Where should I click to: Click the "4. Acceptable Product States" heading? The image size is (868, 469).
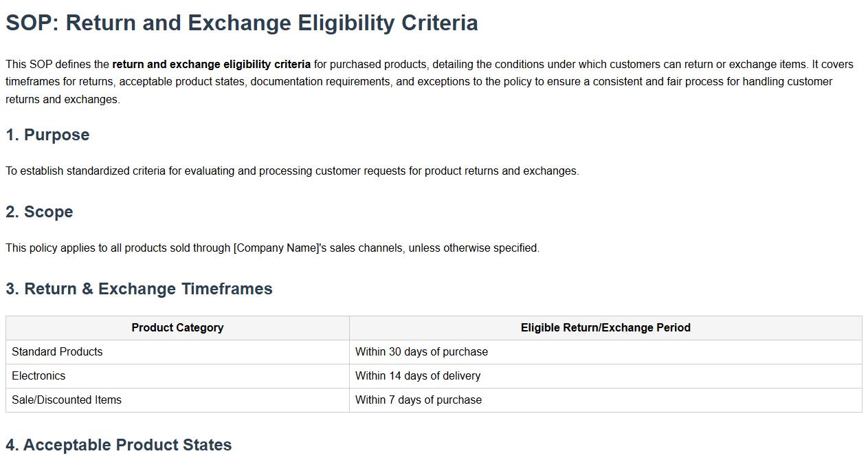point(118,445)
